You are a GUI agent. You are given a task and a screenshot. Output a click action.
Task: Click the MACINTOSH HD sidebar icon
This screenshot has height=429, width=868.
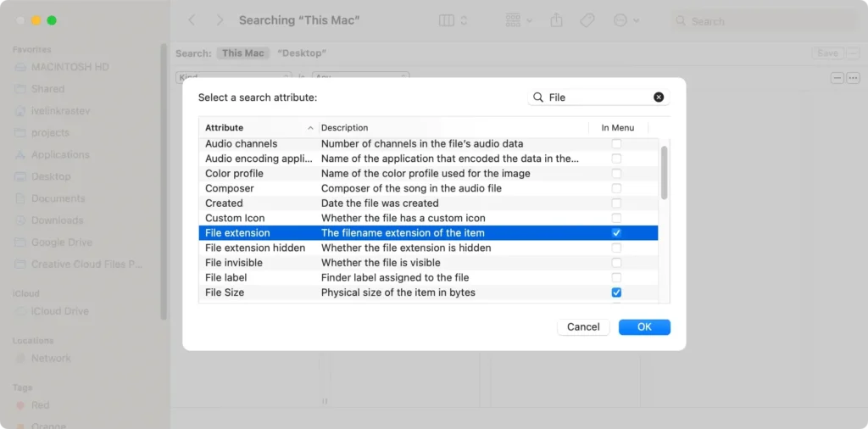click(x=20, y=67)
